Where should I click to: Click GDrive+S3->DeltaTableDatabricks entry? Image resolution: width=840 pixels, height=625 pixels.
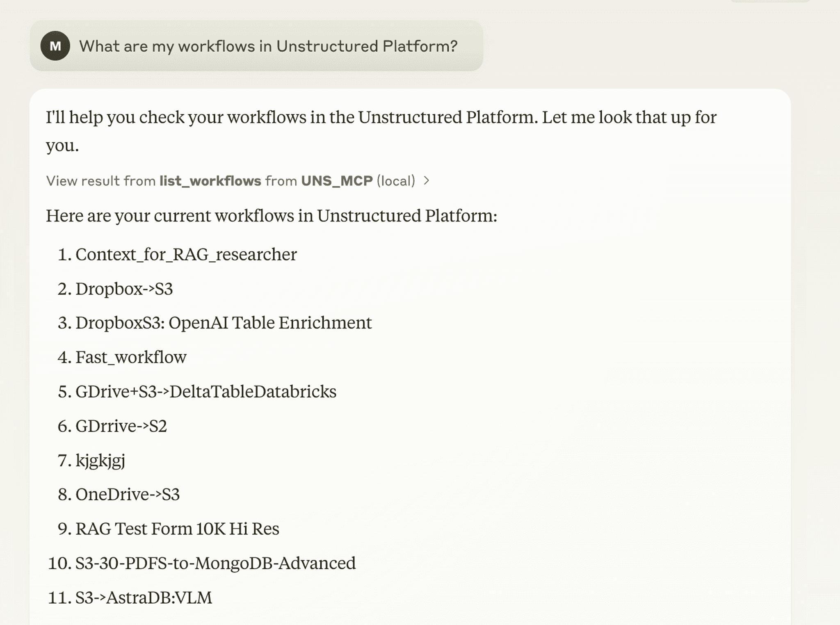coord(206,392)
